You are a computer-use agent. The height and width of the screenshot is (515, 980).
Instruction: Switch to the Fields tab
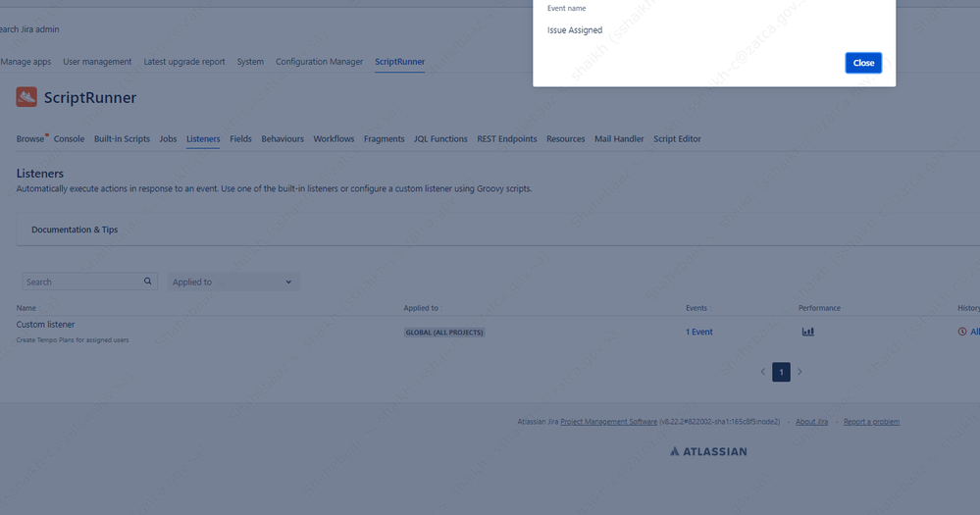tap(240, 138)
